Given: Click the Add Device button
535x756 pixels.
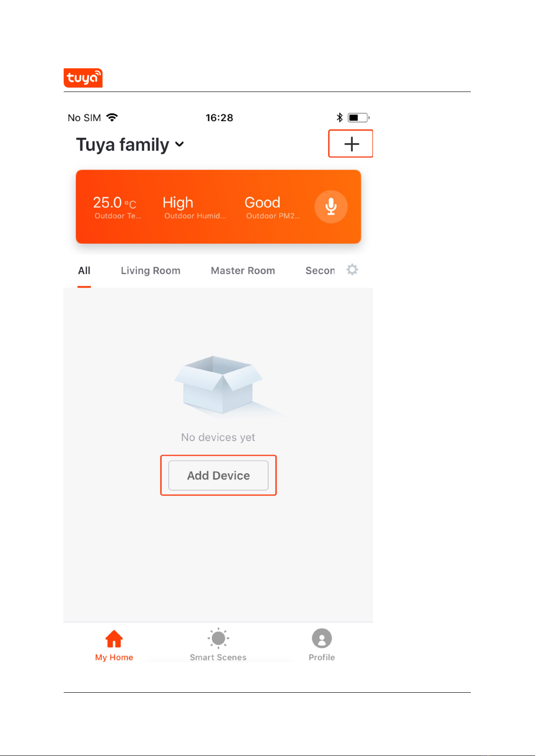Looking at the screenshot, I should pyautogui.click(x=219, y=475).
